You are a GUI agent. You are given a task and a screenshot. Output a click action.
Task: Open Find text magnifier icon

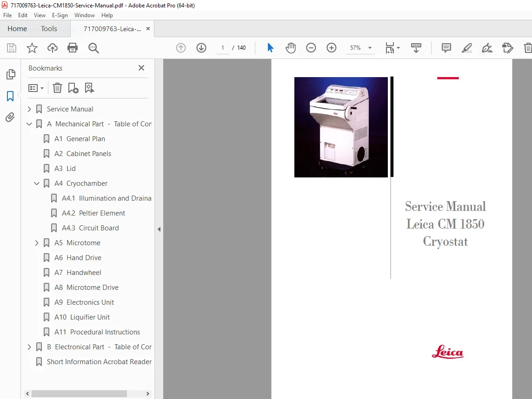[x=93, y=48]
